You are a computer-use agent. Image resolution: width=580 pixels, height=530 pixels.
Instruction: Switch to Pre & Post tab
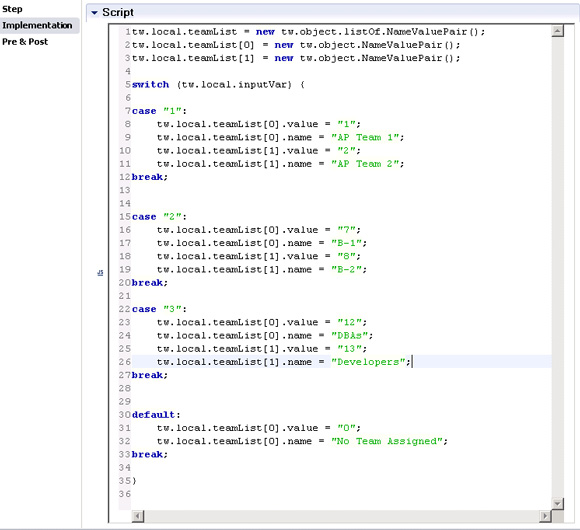(x=25, y=41)
